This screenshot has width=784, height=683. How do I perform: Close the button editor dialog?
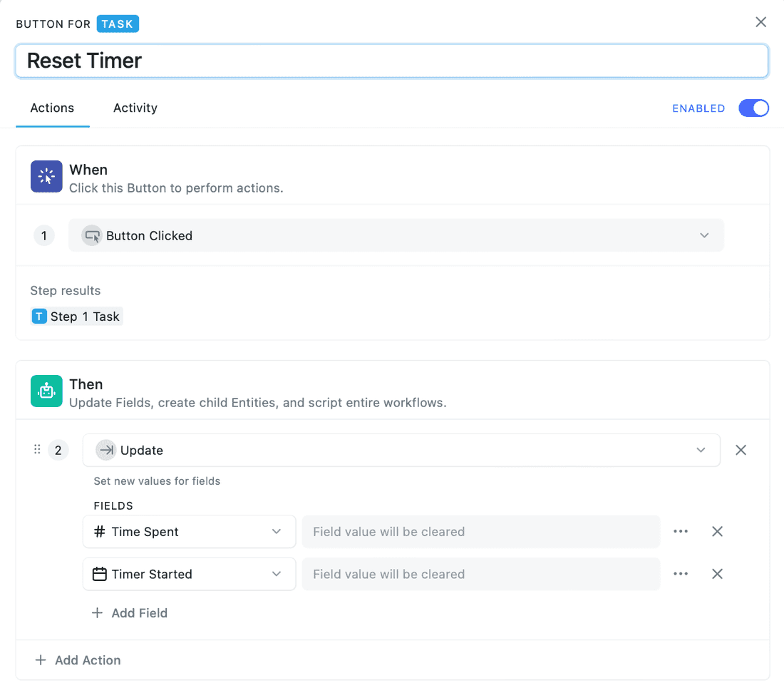click(760, 22)
